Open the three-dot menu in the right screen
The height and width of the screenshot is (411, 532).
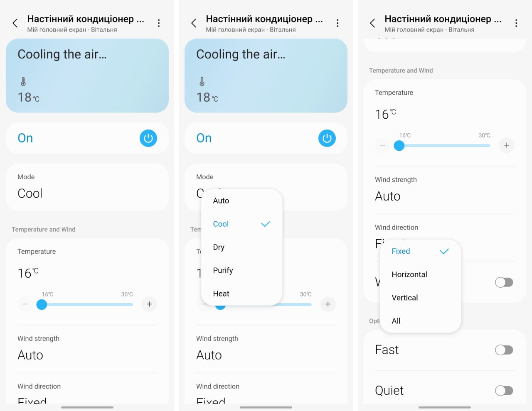point(516,23)
